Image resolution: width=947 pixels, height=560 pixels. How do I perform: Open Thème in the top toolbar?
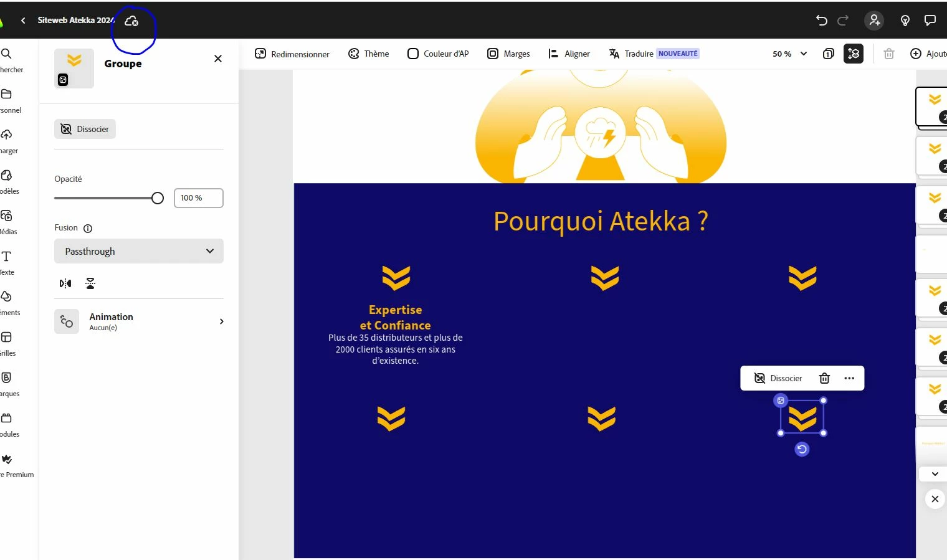coord(368,54)
